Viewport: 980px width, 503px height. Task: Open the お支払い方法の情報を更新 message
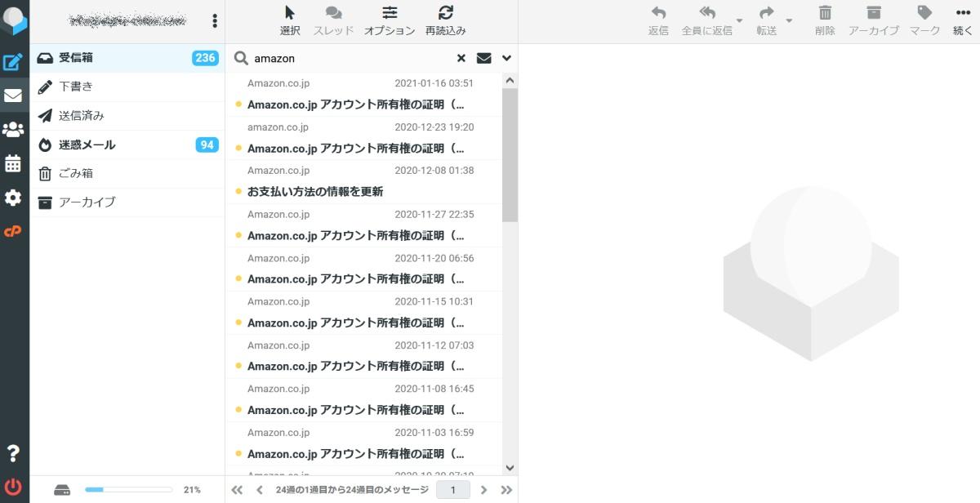tap(363, 181)
